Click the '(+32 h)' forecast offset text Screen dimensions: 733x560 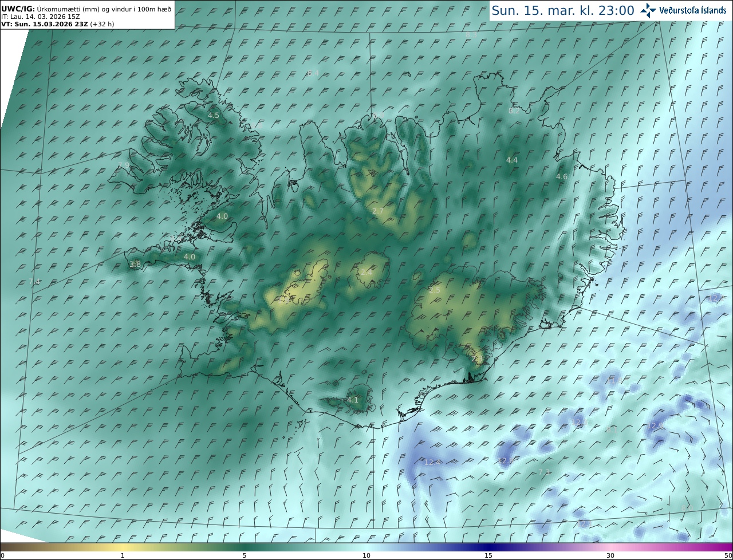(102, 24)
